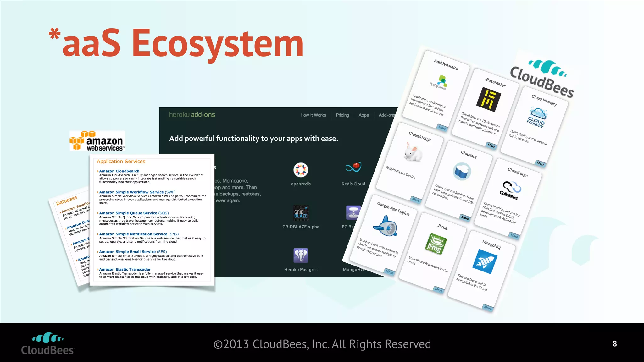
Task: Open the Amazon Simple Queue Service link
Action: click(x=134, y=213)
